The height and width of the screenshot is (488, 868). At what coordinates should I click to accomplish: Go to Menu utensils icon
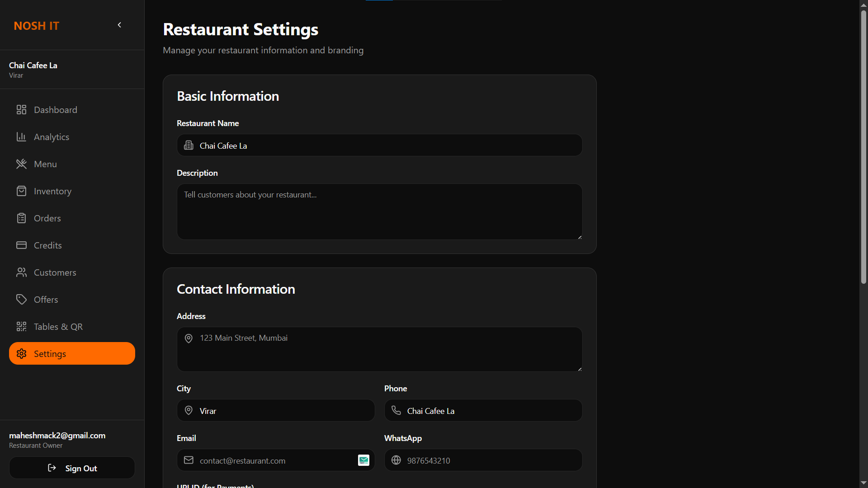pos(21,164)
